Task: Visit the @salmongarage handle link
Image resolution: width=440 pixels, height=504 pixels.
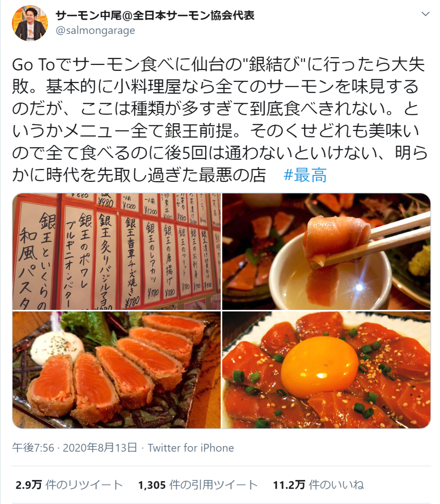Action: tap(95, 30)
